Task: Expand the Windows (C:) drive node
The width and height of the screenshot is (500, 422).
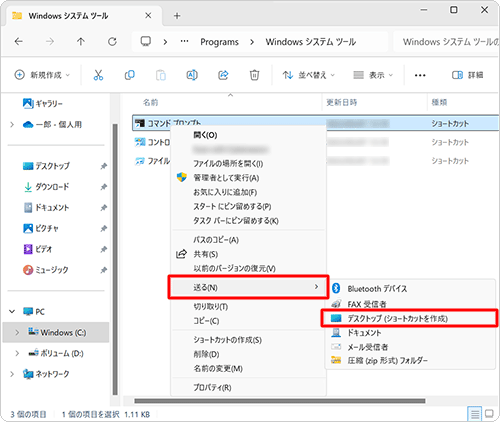Action: pyautogui.click(x=17, y=332)
